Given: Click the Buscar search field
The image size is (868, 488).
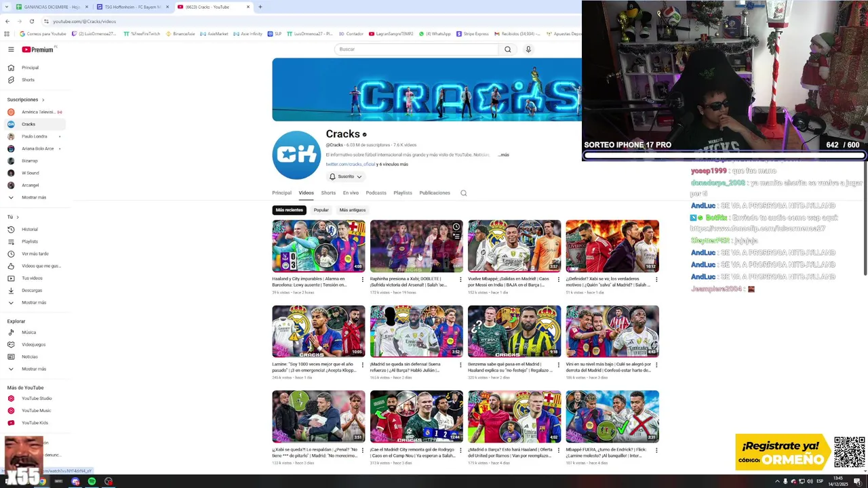Looking at the screenshot, I should 416,49.
